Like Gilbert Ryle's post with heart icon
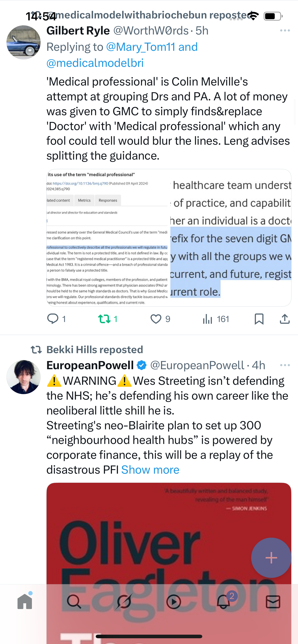Viewport: 298px width, 644px height. pyautogui.click(x=156, y=319)
